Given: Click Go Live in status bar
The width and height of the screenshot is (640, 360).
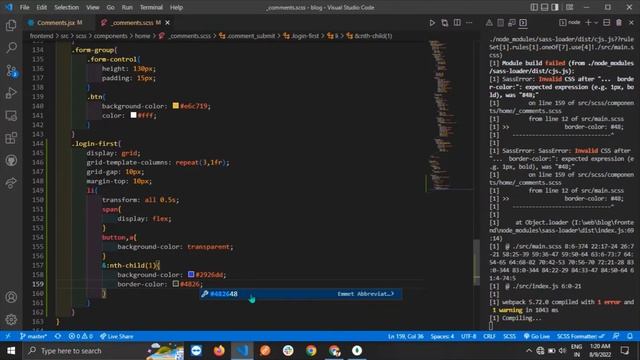Looking at the screenshot, I should (x=537, y=336).
